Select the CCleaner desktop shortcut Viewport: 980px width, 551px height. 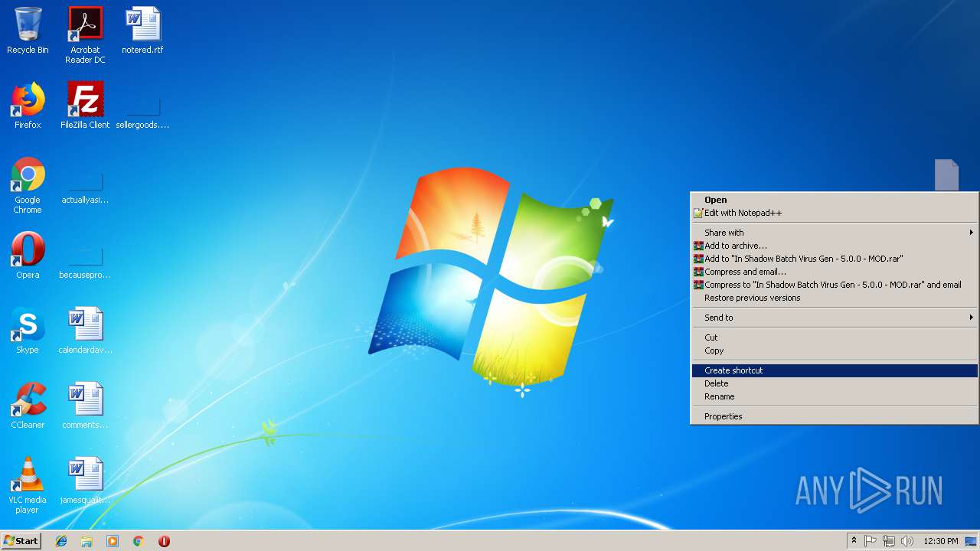coord(28,406)
